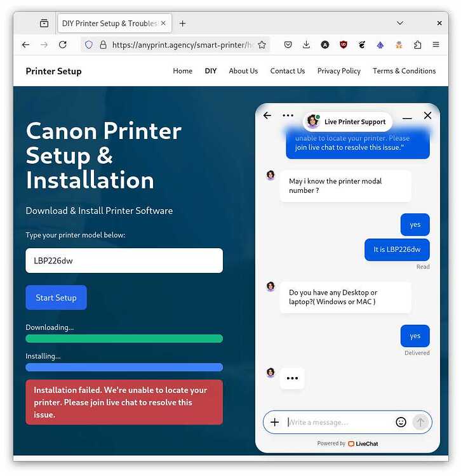Click the orange figure extension icon
The width and height of the screenshot is (461, 476).
pyautogui.click(x=399, y=45)
